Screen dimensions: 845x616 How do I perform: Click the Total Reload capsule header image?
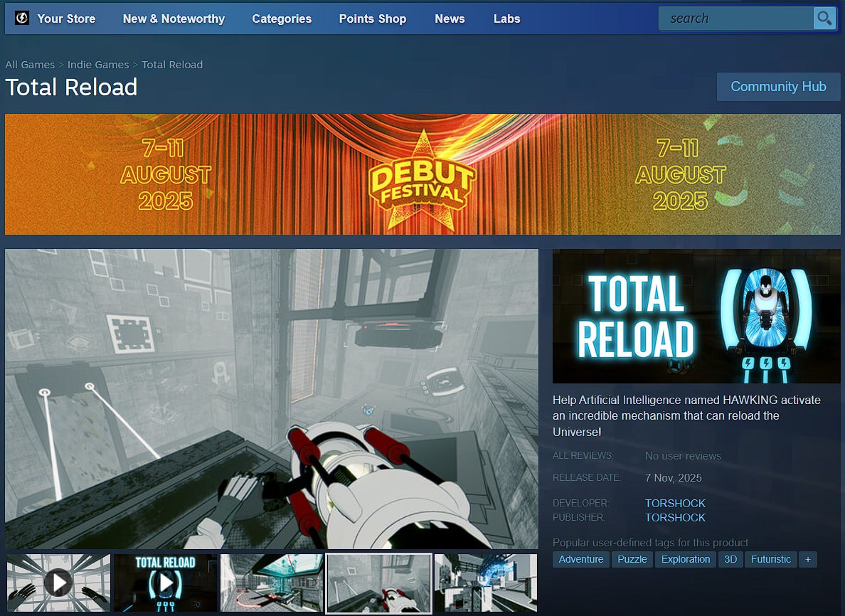696,316
